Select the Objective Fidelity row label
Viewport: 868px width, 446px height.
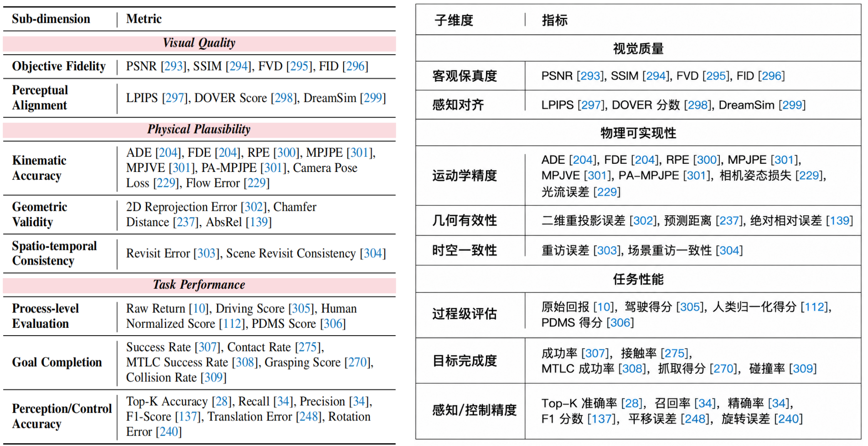point(59,67)
